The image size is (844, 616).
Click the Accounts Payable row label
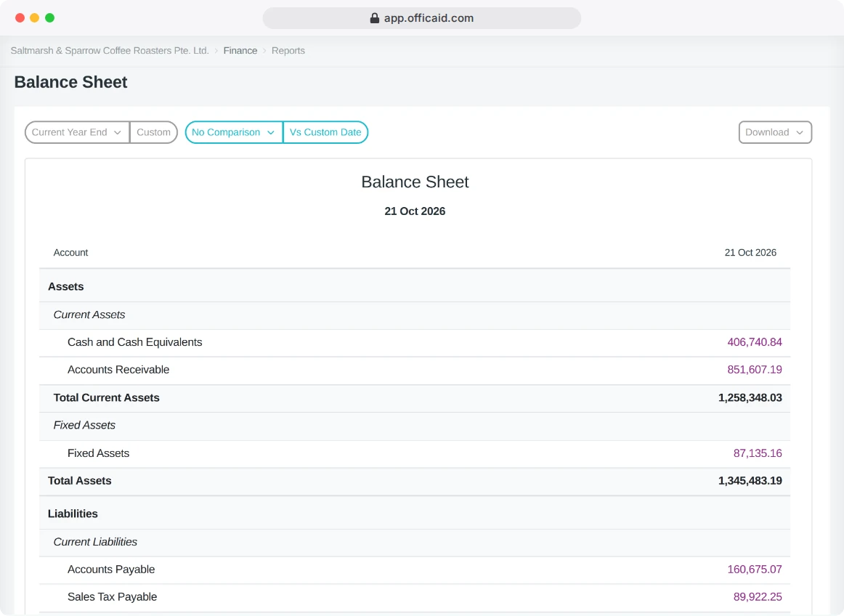[111, 570]
